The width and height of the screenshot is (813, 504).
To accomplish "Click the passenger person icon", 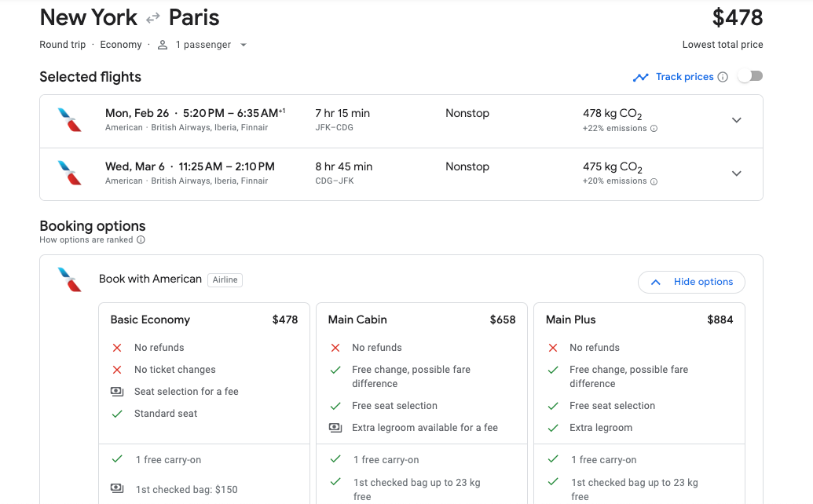I will pos(163,45).
